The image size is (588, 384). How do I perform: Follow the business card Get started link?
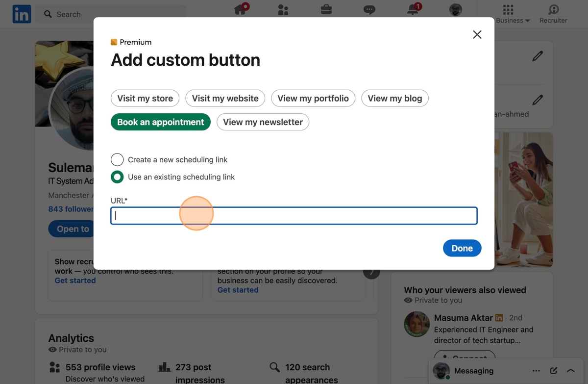[238, 290]
